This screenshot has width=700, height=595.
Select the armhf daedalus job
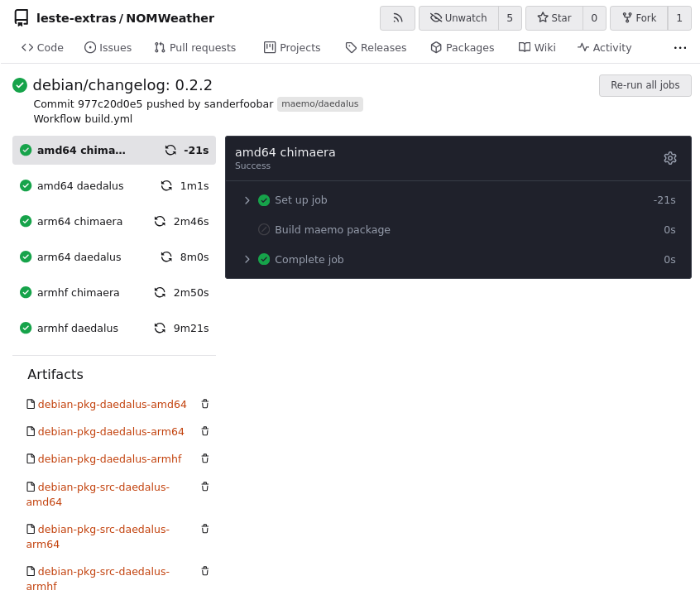click(78, 329)
